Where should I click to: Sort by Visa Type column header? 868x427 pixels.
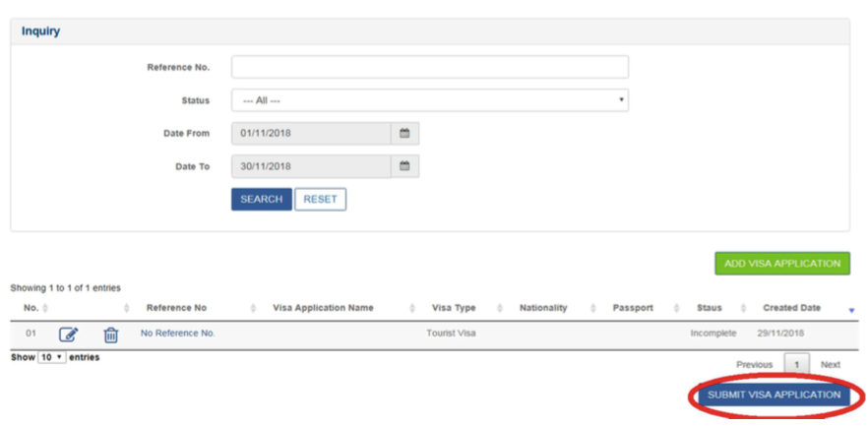453,308
